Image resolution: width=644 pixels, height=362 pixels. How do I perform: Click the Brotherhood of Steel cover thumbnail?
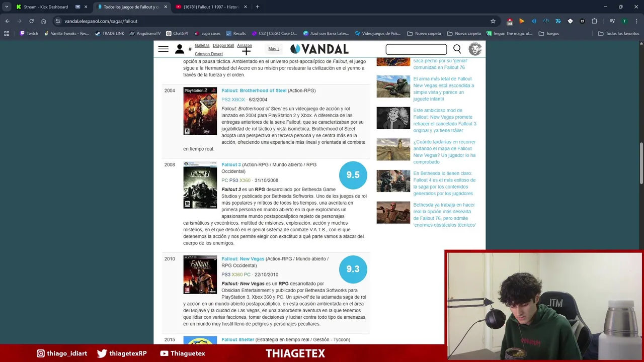click(x=200, y=111)
